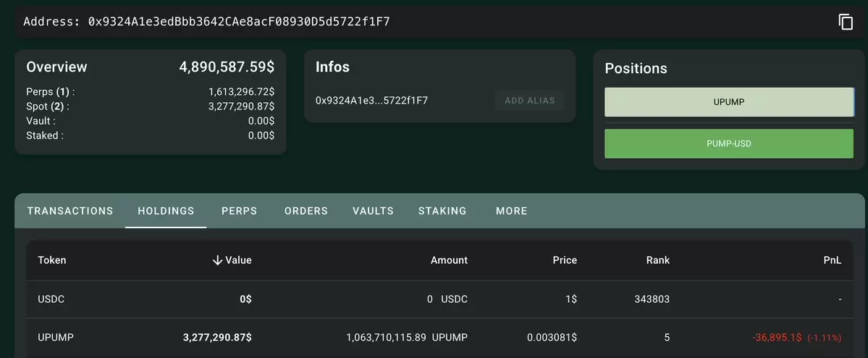Click the Spot value 3,277,290.87$ in Overview
868x358 pixels.
(x=241, y=107)
